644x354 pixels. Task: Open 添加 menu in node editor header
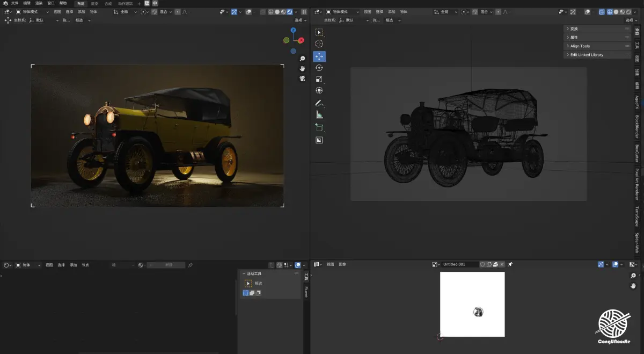point(73,265)
